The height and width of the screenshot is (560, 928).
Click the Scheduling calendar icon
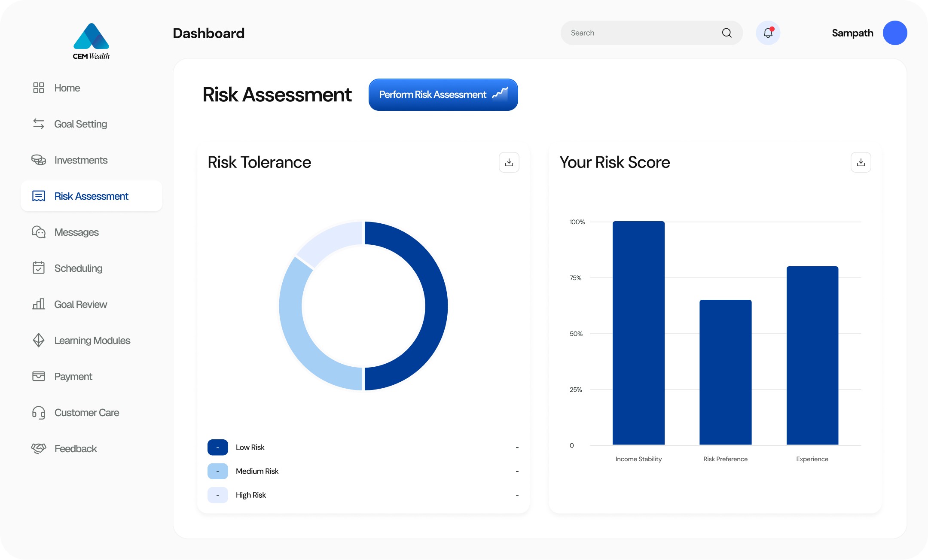39,268
